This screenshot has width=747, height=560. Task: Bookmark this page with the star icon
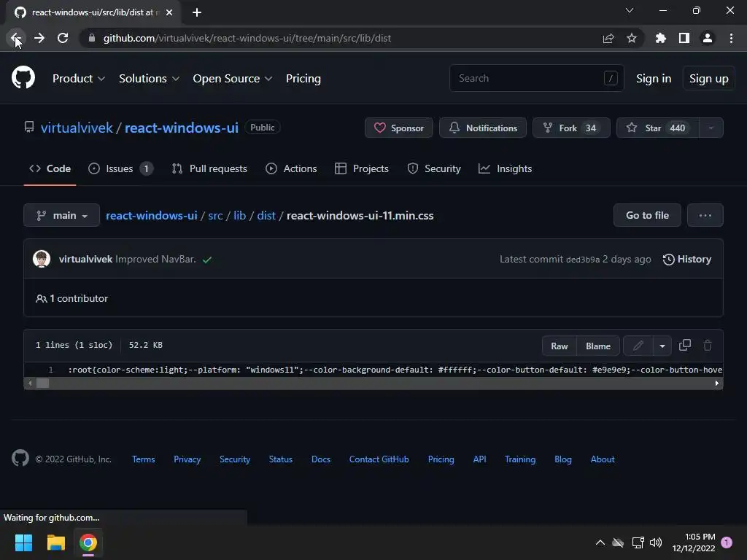coord(632,38)
